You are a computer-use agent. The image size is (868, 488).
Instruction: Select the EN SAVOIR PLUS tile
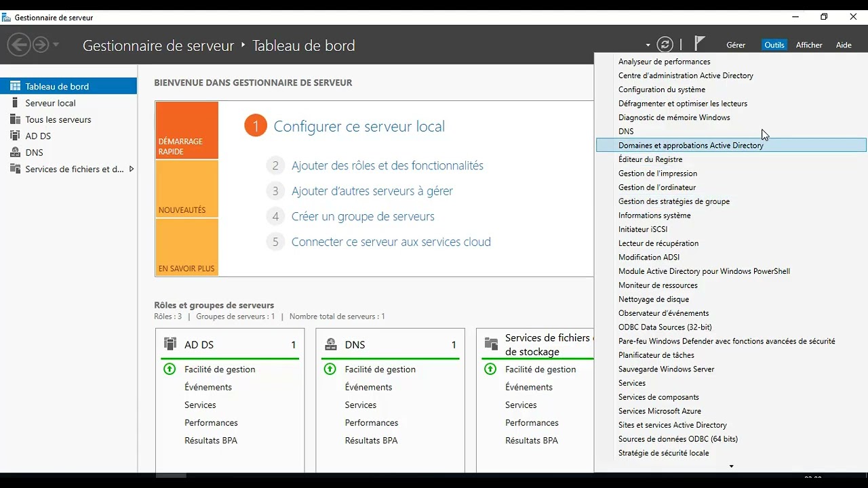(x=186, y=247)
